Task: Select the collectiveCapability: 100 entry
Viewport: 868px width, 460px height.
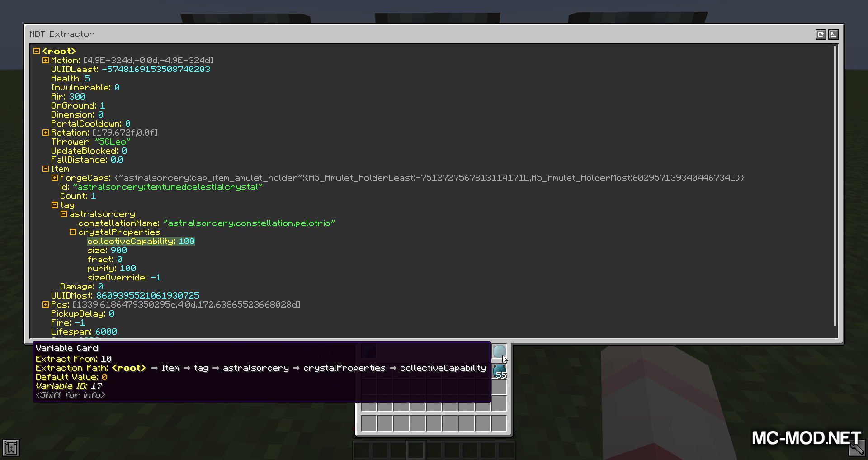Action: (141, 241)
